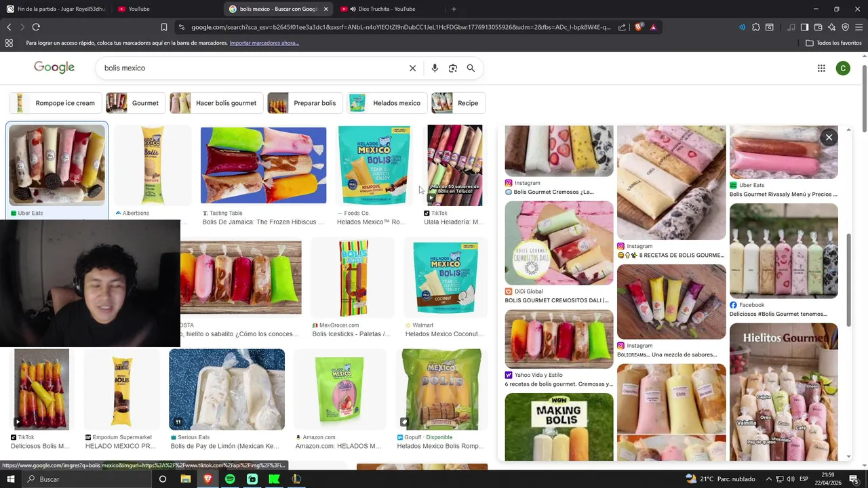Open 'Hielitos Gourmet' image in side panel
The image size is (868, 488).
(783, 392)
